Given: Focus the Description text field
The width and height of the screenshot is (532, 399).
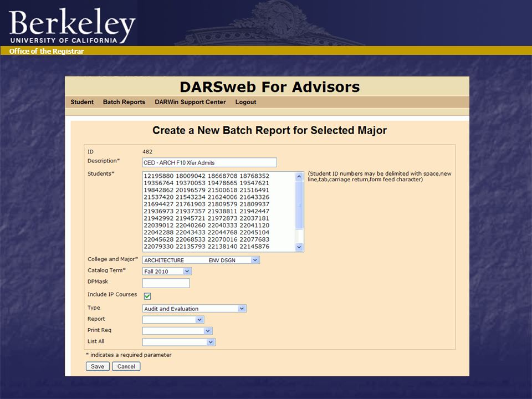Looking at the screenshot, I should click(209, 162).
